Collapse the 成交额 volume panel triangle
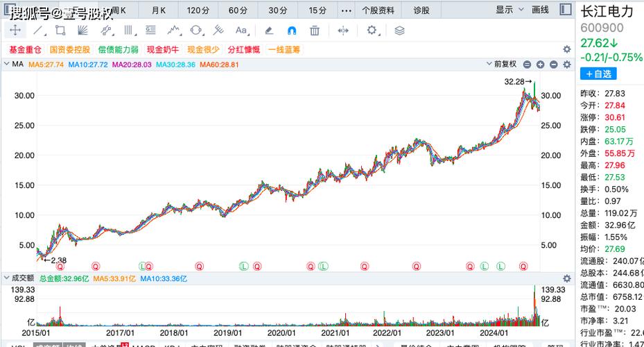 pos(6,278)
